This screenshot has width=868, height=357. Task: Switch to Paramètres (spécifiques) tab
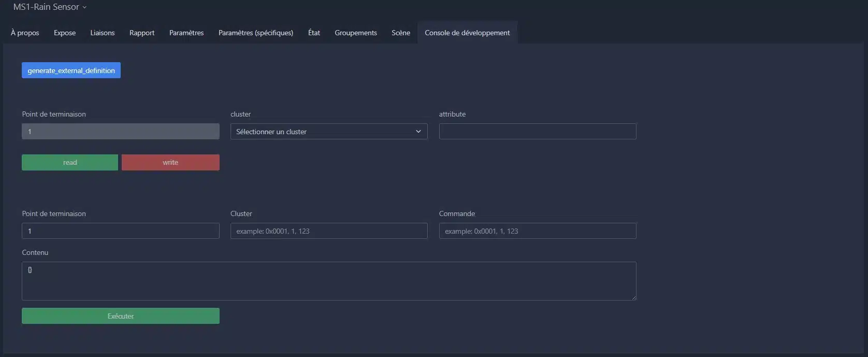256,33
